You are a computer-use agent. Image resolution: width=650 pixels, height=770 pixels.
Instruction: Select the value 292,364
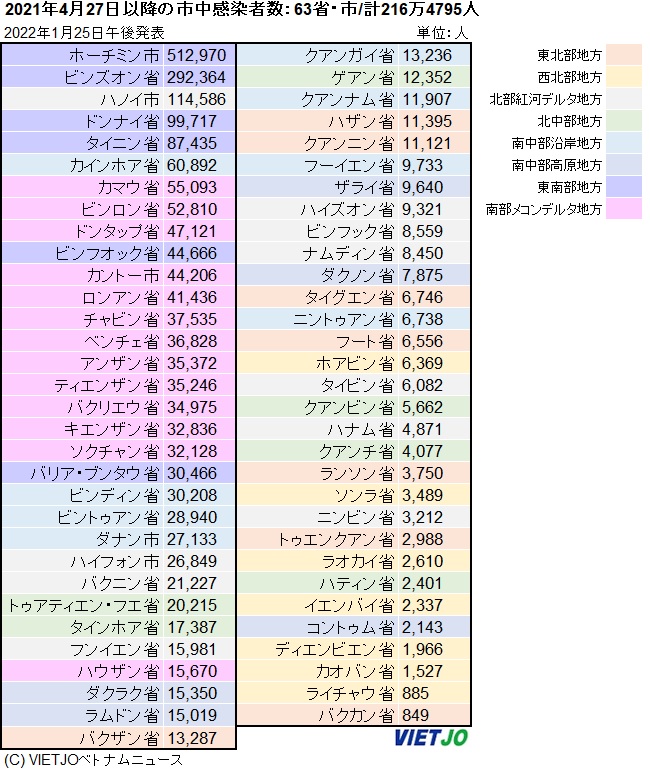click(196, 78)
